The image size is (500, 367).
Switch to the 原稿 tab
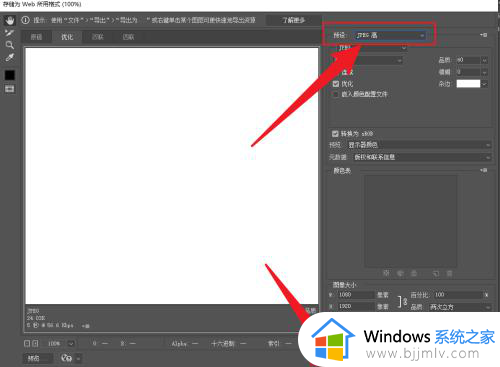tap(36, 37)
